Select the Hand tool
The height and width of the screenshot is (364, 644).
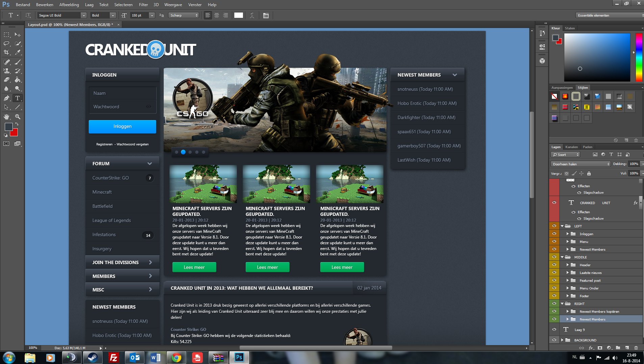pos(6,116)
